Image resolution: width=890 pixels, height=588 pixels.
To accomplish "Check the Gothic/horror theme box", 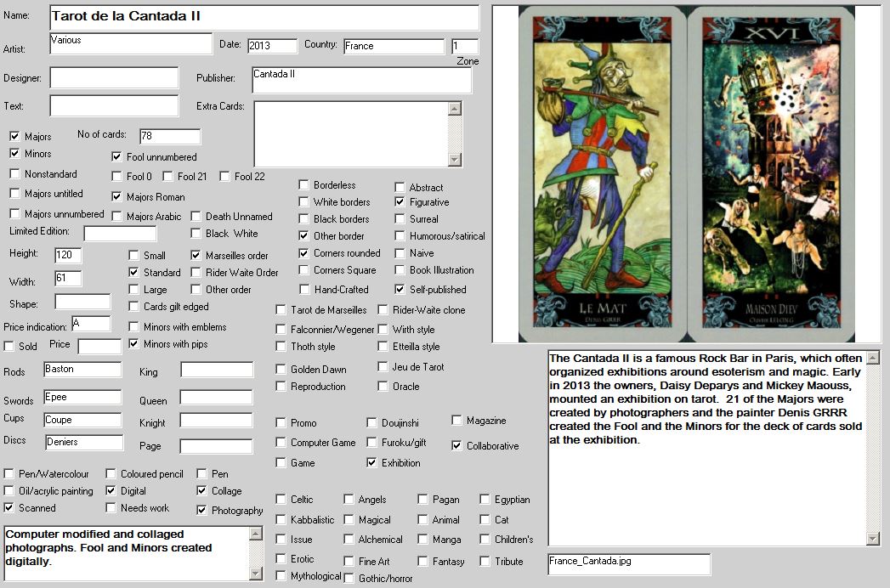I will (x=349, y=579).
